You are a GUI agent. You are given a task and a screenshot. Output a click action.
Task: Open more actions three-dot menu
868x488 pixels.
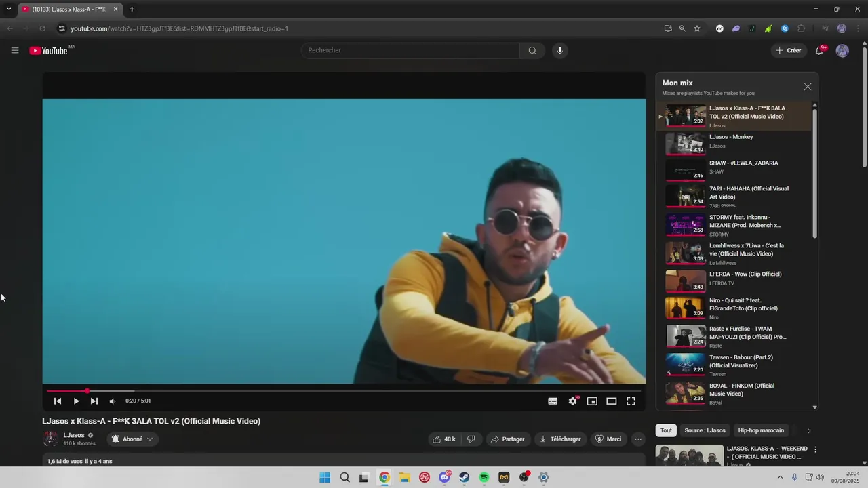(x=637, y=439)
